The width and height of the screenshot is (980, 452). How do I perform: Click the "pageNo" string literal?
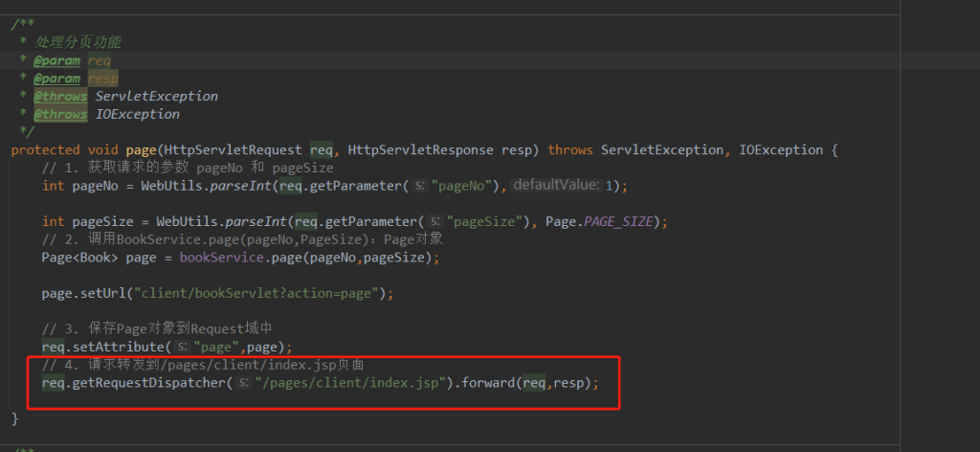tap(466, 186)
